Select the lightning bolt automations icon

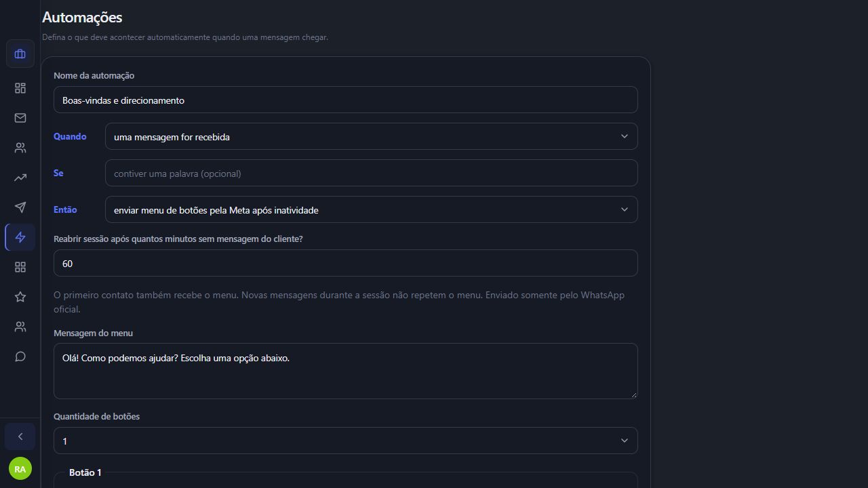pos(20,237)
